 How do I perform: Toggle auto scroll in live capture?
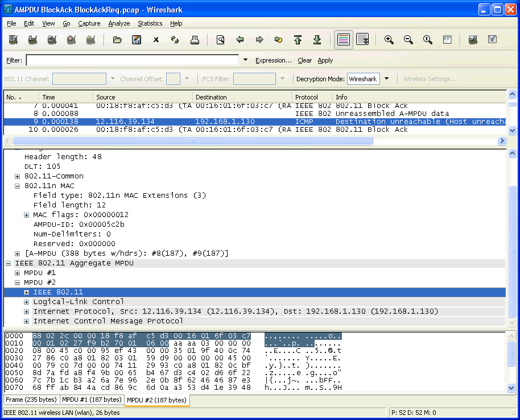click(x=362, y=40)
